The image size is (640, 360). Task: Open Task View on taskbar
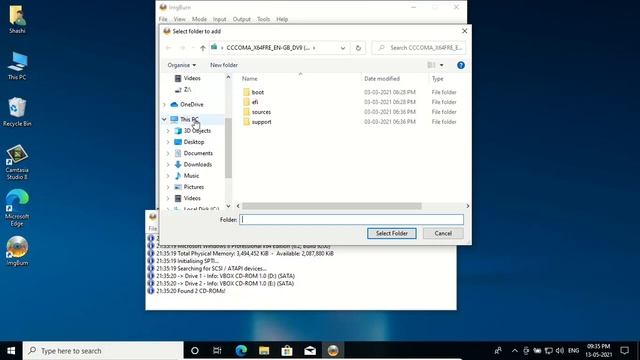pyautogui.click(x=217, y=351)
